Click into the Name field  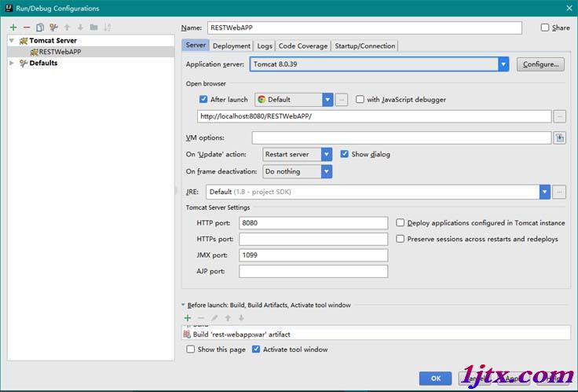pos(364,27)
